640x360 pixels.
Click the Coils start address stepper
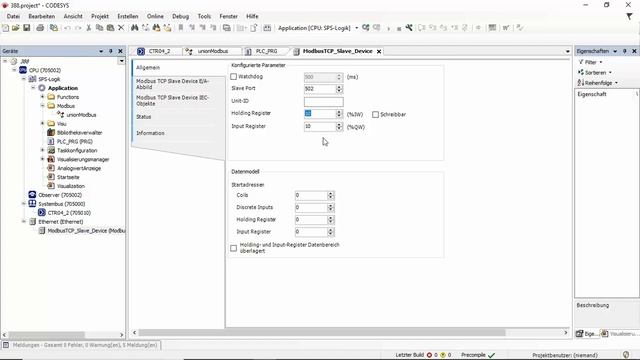click(x=331, y=196)
